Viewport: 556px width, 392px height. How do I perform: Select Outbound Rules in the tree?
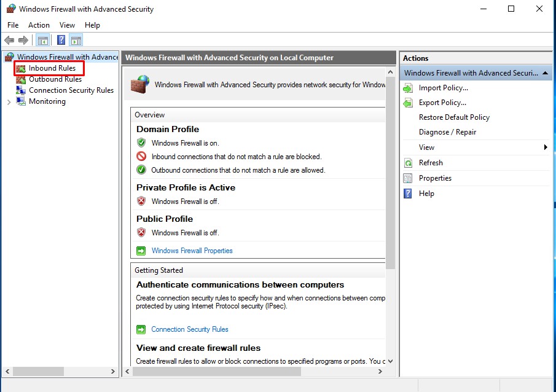pyautogui.click(x=55, y=79)
